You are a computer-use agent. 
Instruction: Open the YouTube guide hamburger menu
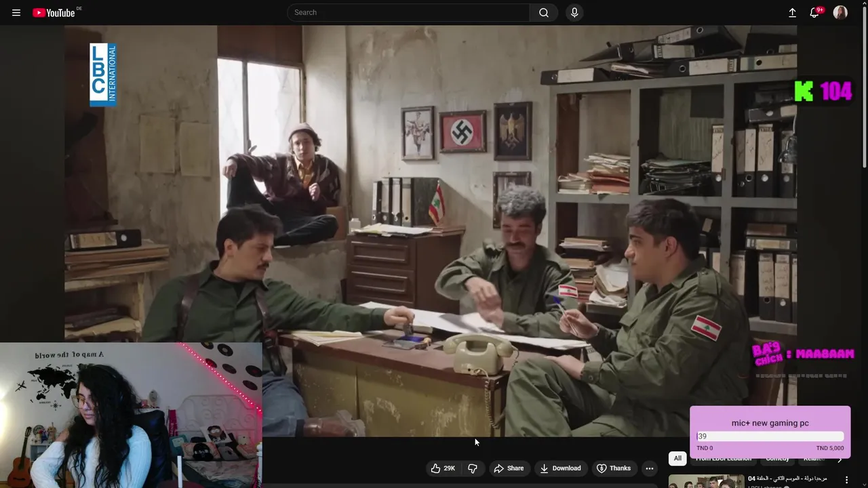click(16, 12)
